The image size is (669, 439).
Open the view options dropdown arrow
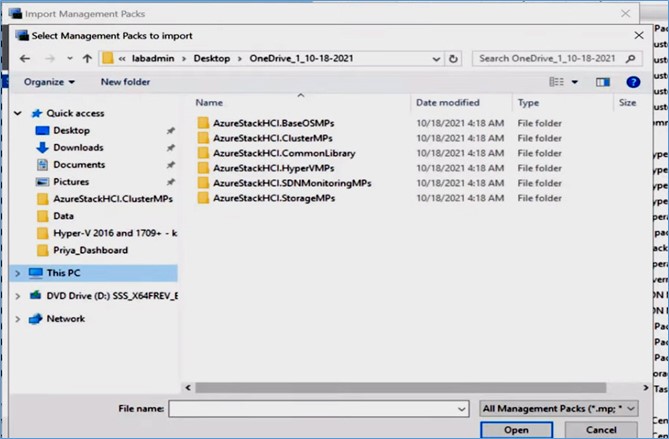tap(575, 82)
